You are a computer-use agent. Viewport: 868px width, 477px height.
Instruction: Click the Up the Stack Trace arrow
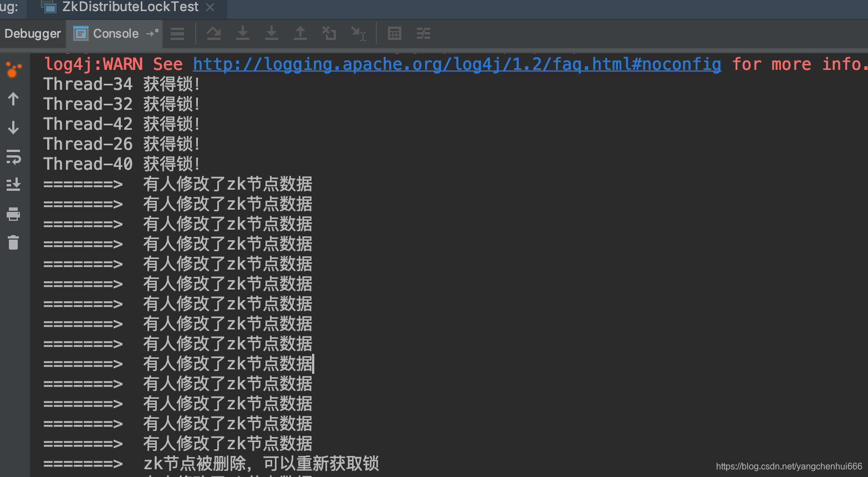pyautogui.click(x=13, y=99)
